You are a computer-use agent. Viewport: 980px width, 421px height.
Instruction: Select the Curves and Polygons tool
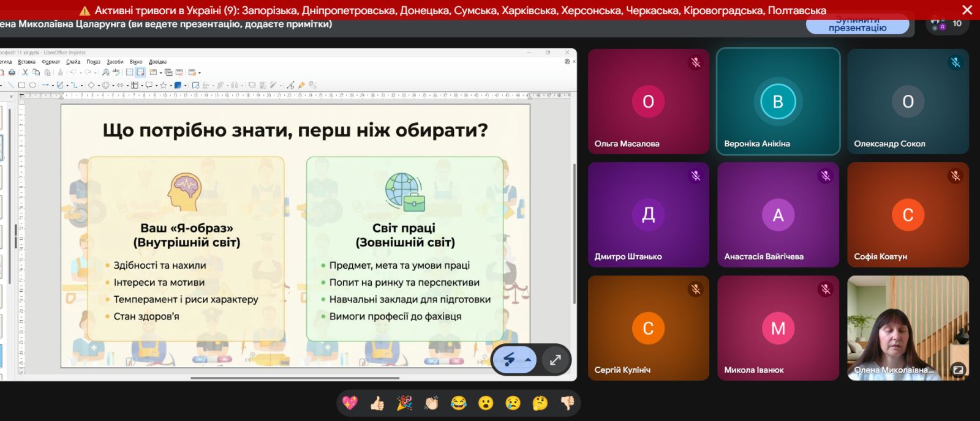click(60, 85)
